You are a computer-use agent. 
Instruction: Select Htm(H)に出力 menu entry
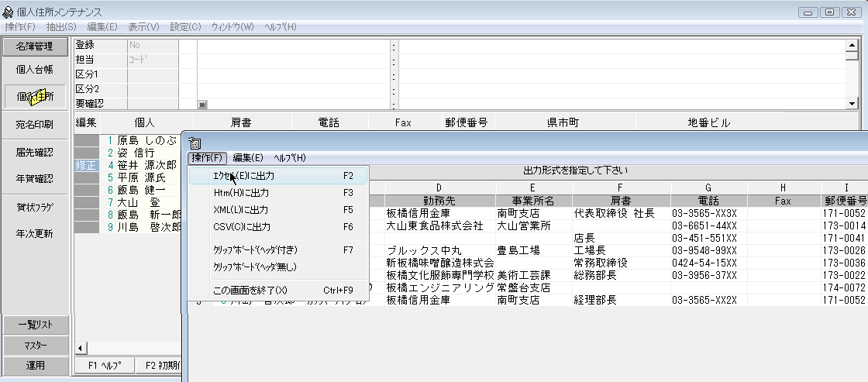tap(278, 193)
